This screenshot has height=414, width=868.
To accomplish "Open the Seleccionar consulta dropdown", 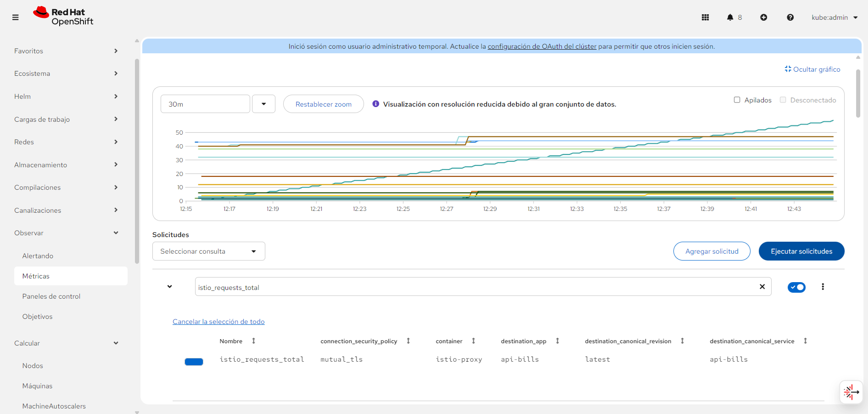I will point(208,251).
